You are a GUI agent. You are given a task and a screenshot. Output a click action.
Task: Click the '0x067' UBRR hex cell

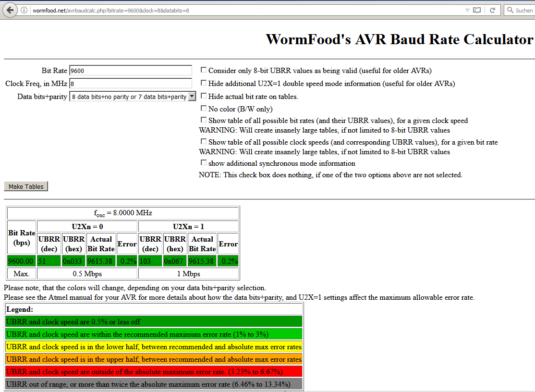175,261
